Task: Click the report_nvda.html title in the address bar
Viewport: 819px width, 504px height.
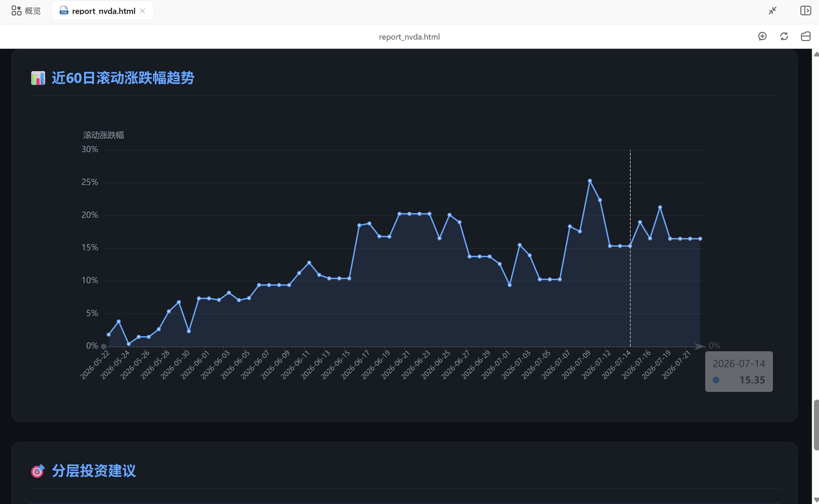Action: click(409, 37)
